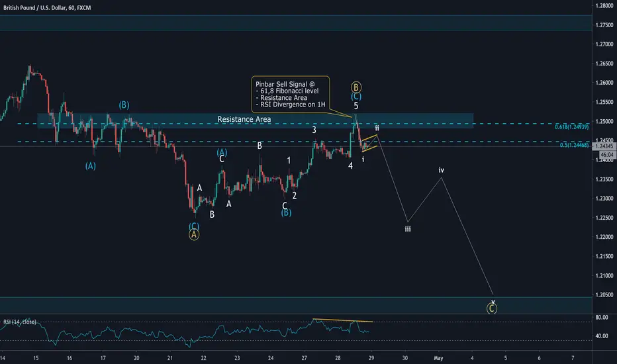Image resolution: width=617 pixels, height=364 pixels.
Task: Select the projected sub-wave iv label
Action: (442, 170)
